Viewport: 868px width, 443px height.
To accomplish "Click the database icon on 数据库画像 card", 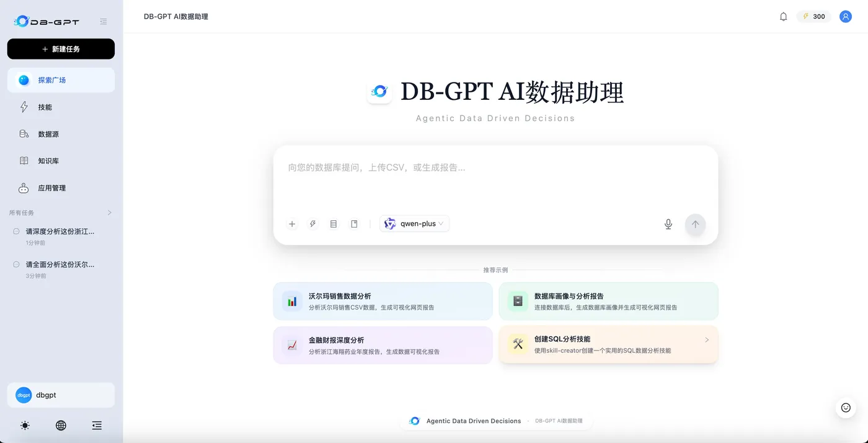I will click(518, 302).
